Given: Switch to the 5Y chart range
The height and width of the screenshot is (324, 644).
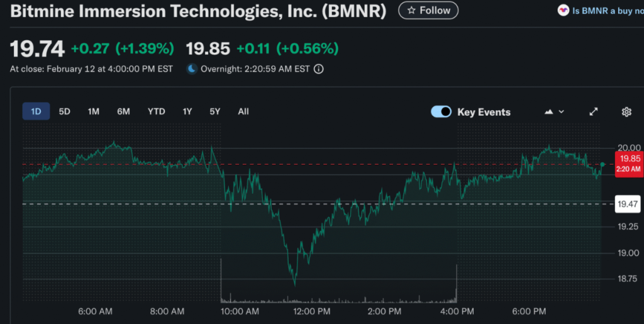Looking at the screenshot, I should (x=215, y=111).
